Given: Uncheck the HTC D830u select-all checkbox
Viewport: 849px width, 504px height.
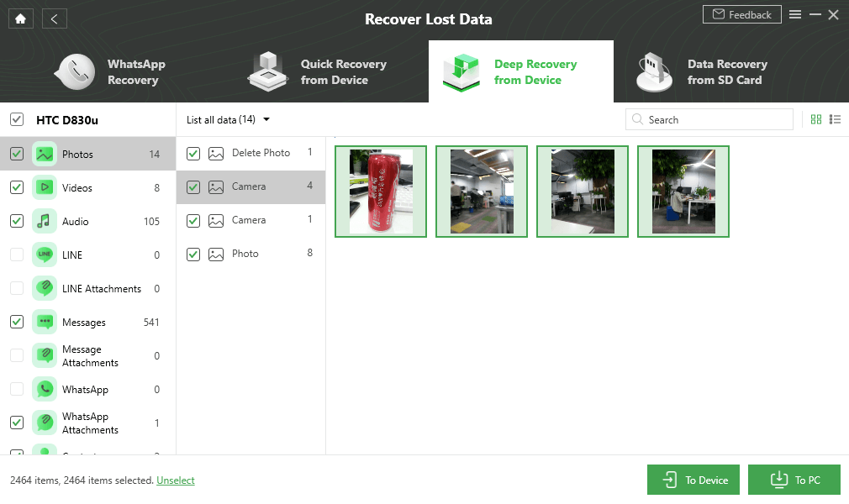Looking at the screenshot, I should (x=16, y=119).
